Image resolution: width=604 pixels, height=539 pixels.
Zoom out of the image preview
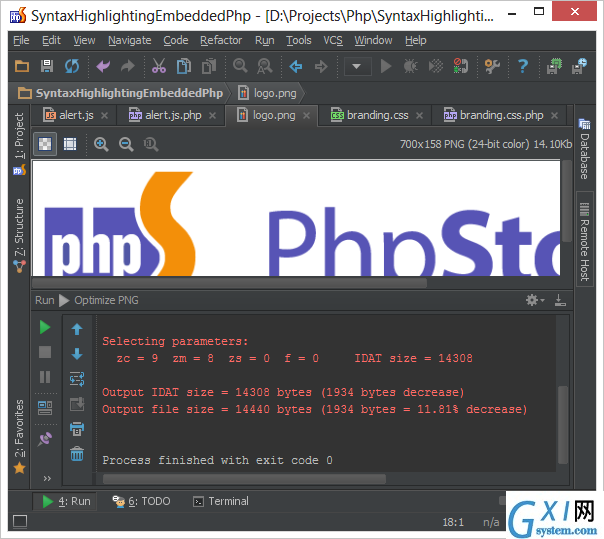pyautogui.click(x=126, y=144)
